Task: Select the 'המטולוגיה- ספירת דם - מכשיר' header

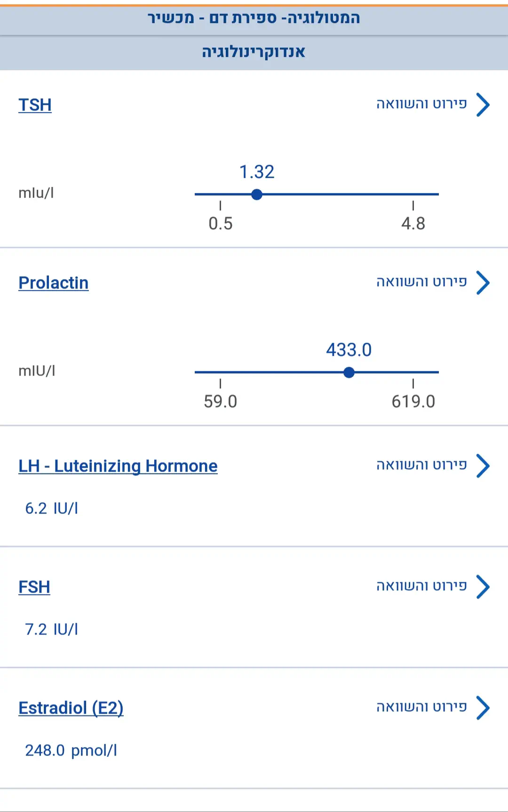Action: 254,18
